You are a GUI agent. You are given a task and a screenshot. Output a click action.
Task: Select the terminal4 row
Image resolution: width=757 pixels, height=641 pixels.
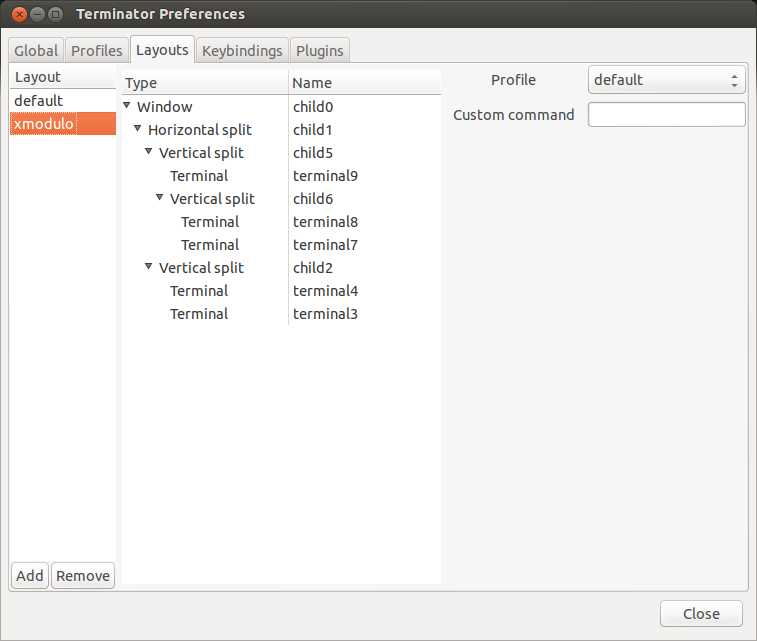pyautogui.click(x=281, y=291)
